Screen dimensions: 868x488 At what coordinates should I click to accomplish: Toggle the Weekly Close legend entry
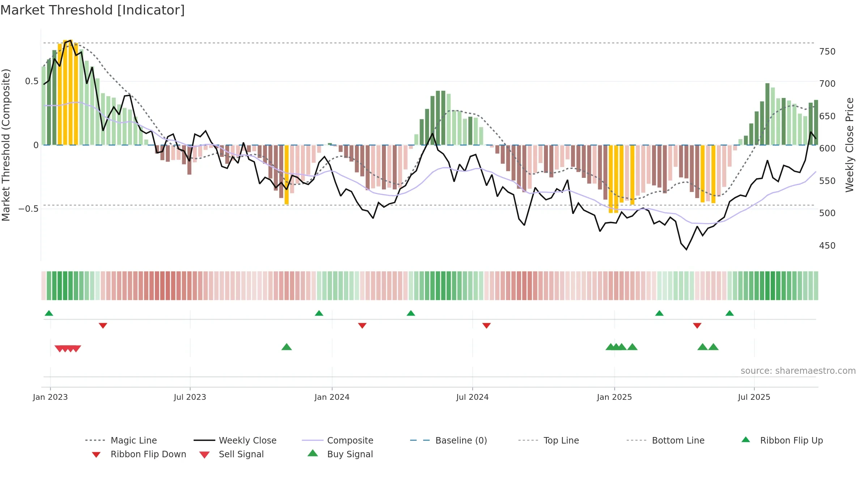tap(235, 440)
